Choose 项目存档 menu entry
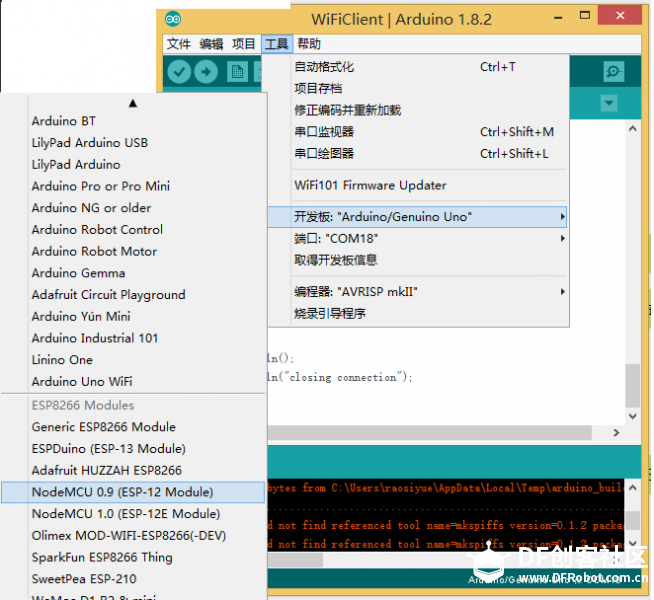The width and height of the screenshot is (654, 600). click(x=418, y=88)
